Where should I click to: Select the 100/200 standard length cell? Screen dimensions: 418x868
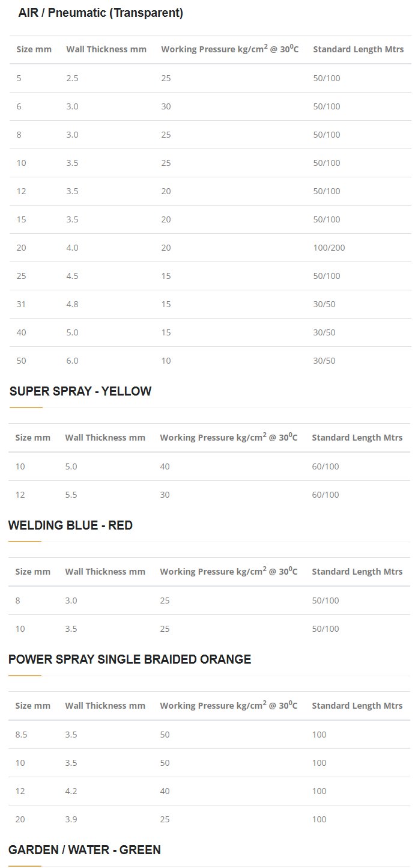(x=329, y=248)
